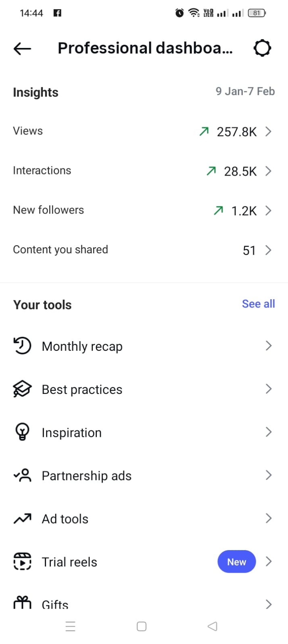
Task: Tap the Partnership ads person icon
Action: [x=22, y=475]
